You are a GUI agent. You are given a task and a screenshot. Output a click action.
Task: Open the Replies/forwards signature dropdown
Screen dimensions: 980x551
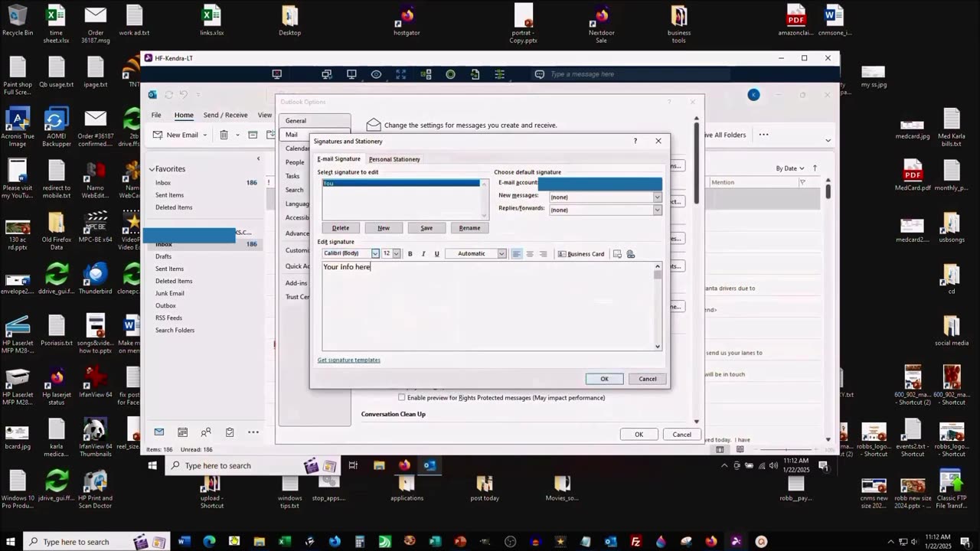[657, 210]
